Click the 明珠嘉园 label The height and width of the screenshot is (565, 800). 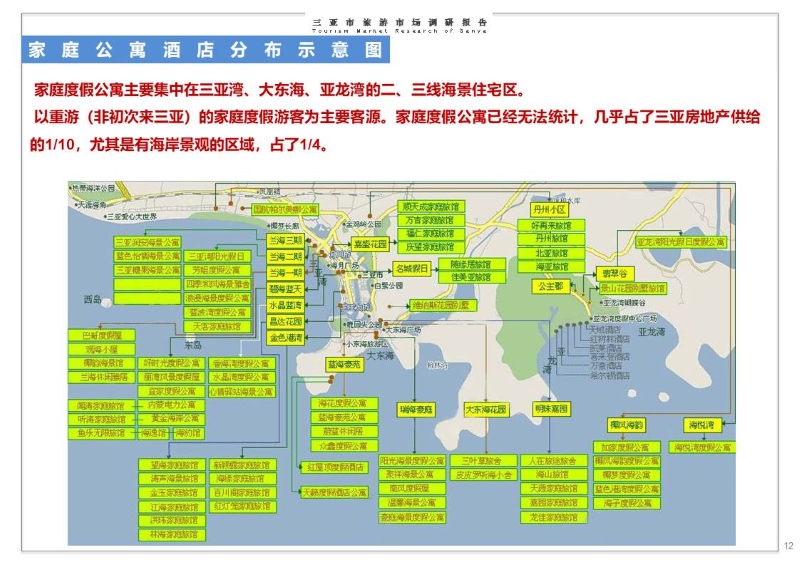551,410
